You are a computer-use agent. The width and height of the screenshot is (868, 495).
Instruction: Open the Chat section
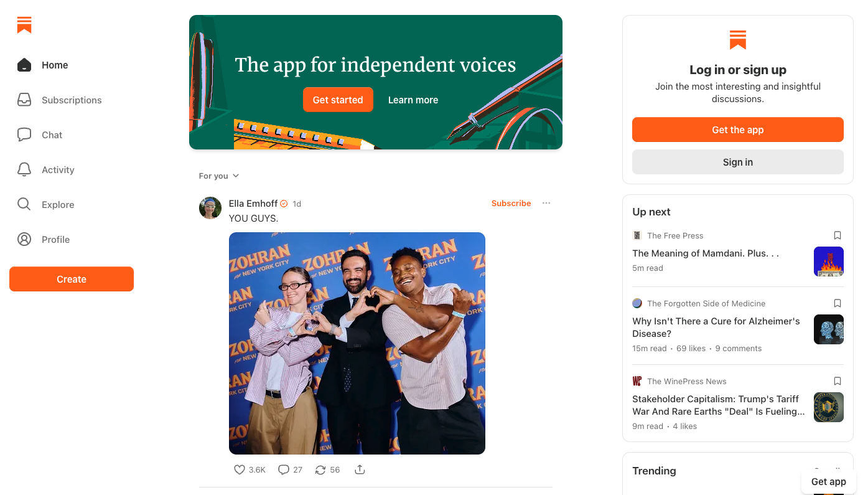52,135
